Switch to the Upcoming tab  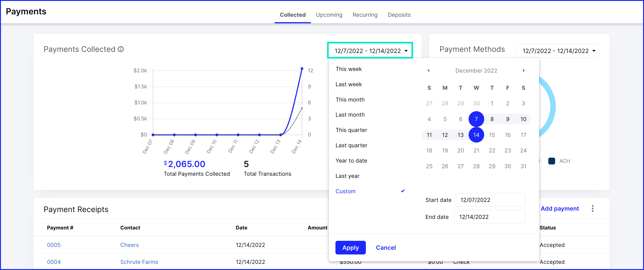pyautogui.click(x=329, y=15)
